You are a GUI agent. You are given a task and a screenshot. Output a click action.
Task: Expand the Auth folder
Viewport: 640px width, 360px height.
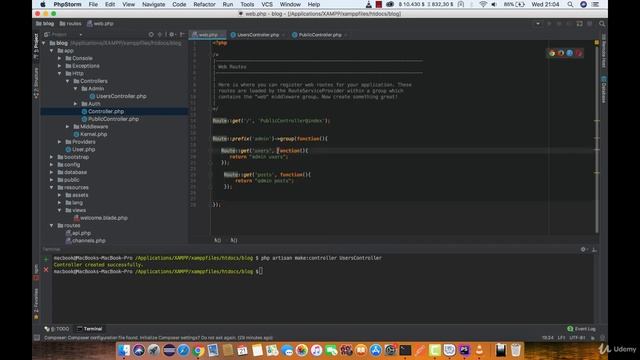[x=76, y=104]
